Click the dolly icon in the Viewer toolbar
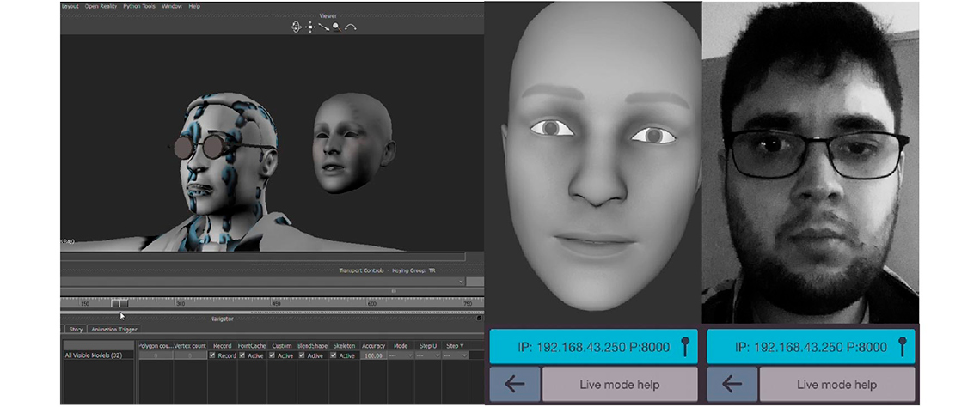Image resolution: width=980 pixels, height=407 pixels. click(x=323, y=27)
